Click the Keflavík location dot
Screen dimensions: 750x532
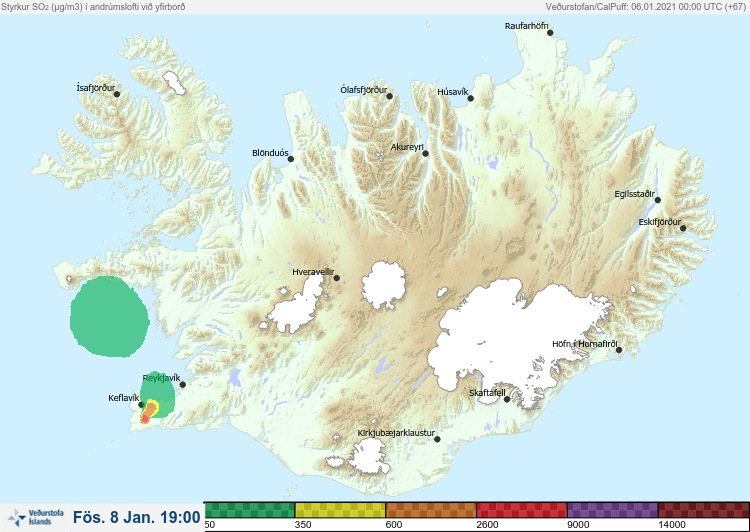pyautogui.click(x=141, y=404)
